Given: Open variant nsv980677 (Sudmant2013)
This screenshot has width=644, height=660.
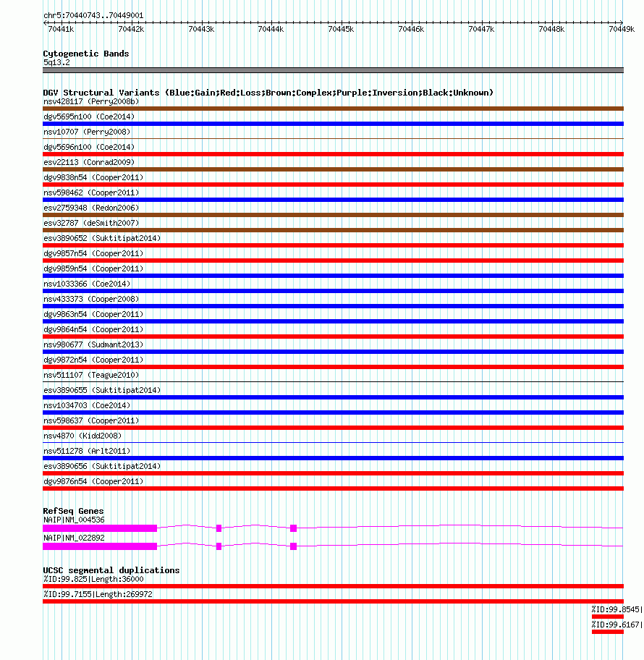Looking at the screenshot, I should 93,344.
